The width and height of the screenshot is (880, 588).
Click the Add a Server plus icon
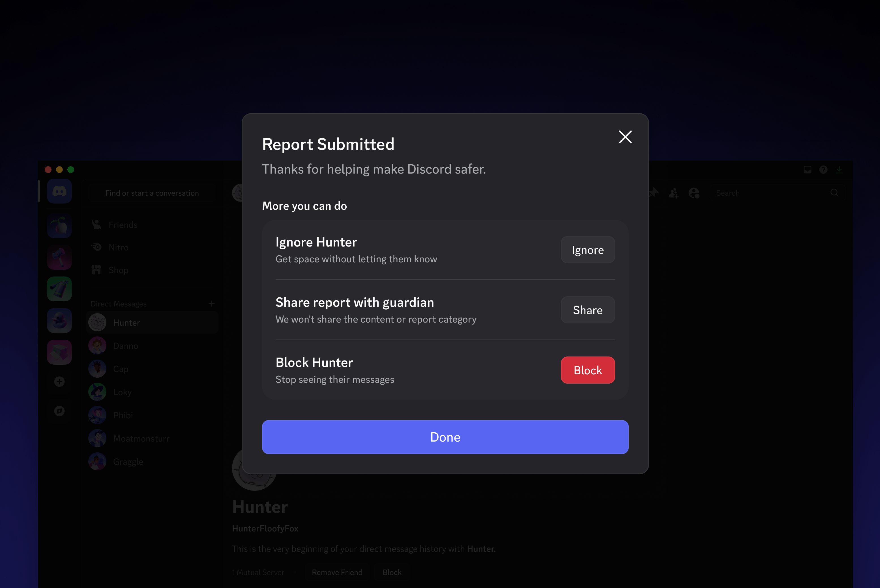click(x=59, y=382)
